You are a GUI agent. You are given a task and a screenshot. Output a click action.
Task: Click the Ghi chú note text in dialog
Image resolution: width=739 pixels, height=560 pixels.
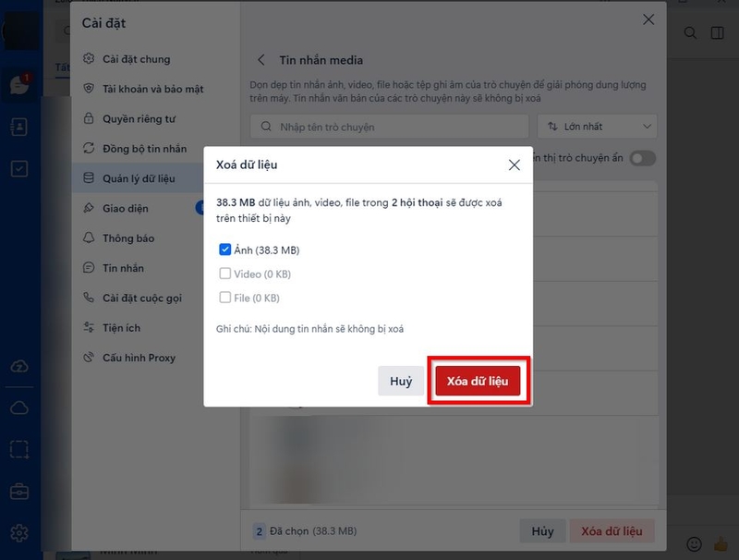309,329
